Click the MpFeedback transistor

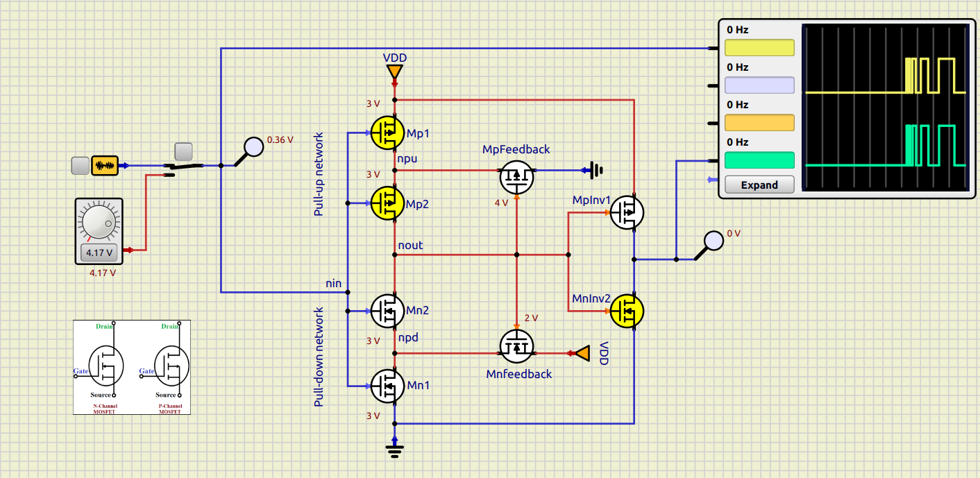click(517, 177)
